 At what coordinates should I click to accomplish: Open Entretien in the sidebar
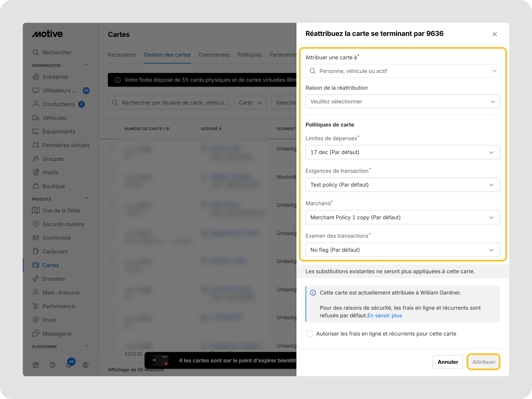tap(49, 279)
